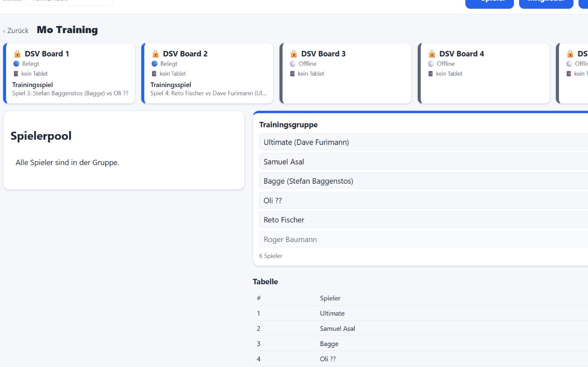This screenshot has height=367, width=588.
Task: Click the tablet icon on DSV Board 3
Action: [293, 74]
